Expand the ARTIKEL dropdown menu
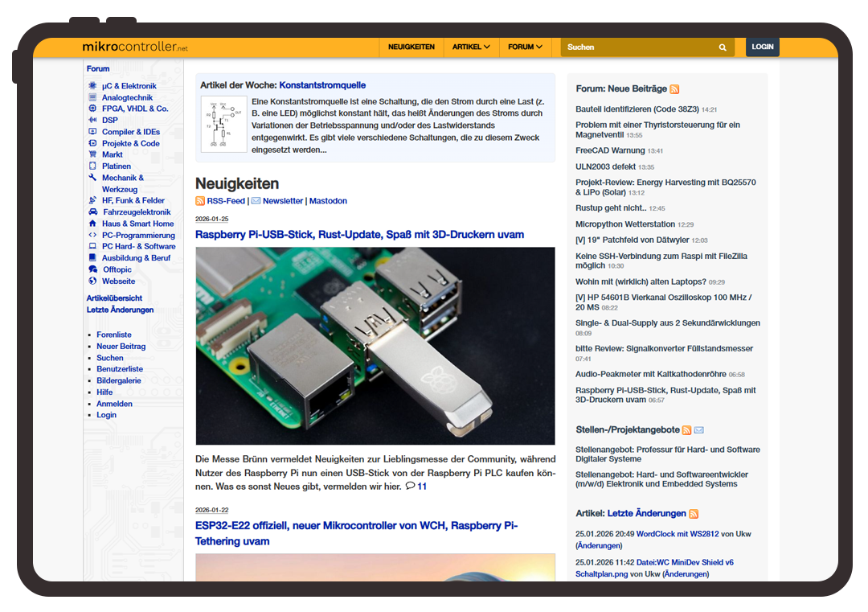This screenshot has width=868, height=612. [471, 47]
